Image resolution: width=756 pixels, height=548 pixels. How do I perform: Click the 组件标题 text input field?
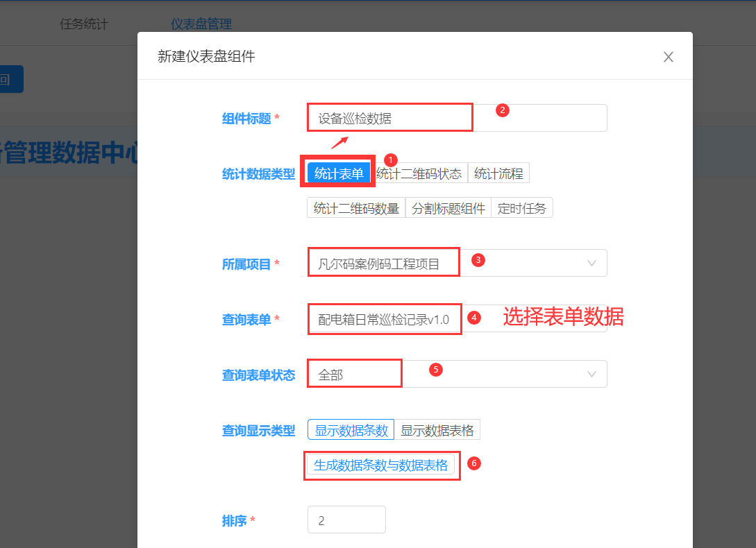(x=457, y=118)
